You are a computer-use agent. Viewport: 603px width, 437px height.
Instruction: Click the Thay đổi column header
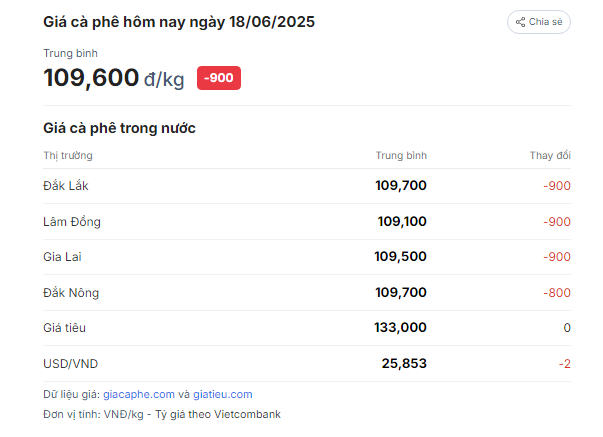[550, 155]
